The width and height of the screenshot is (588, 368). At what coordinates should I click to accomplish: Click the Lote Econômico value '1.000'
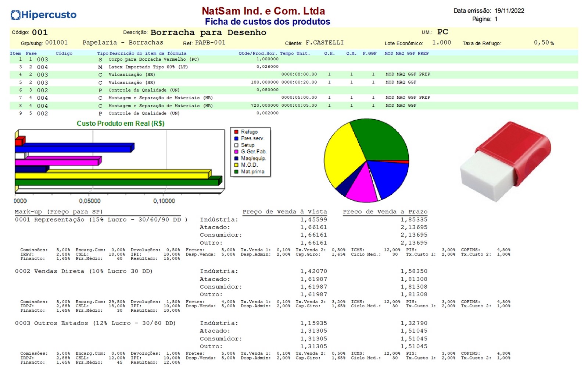(x=441, y=43)
